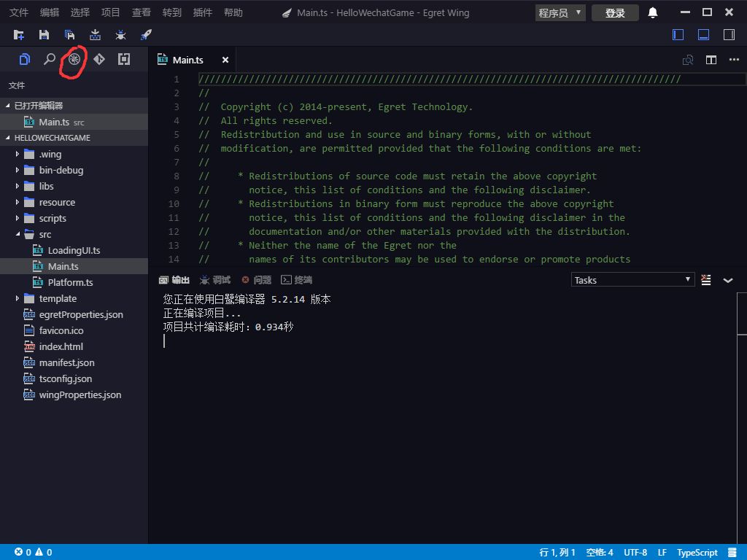Open the file explorer sidebar icon
The image size is (747, 560).
tap(24, 59)
